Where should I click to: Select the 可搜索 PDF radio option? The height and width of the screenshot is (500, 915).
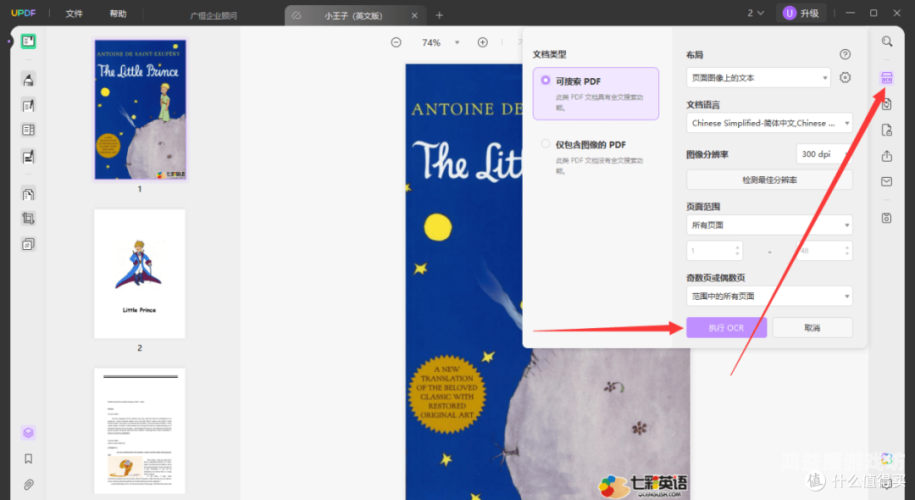(x=545, y=81)
